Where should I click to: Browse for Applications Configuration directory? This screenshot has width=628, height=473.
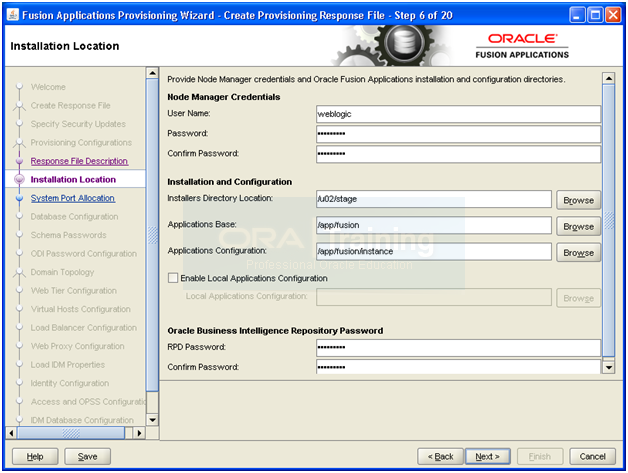tap(578, 253)
